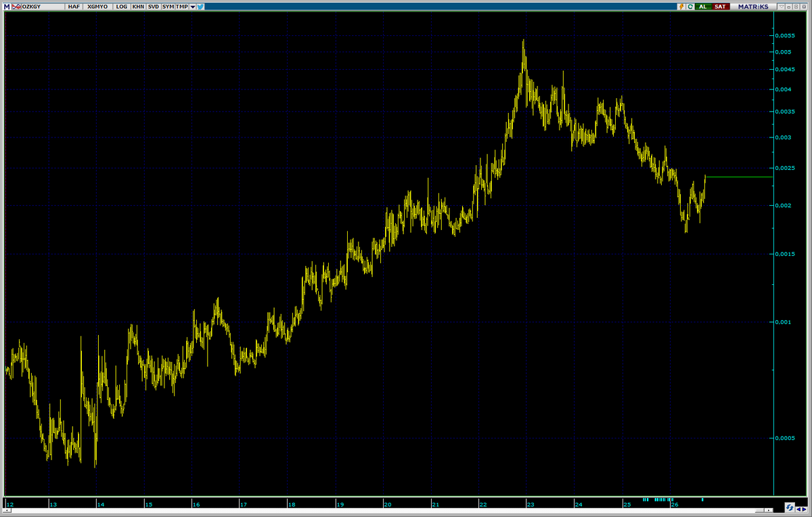812x517 pixels.
Task: Click the 0.005 price axis label
Action: [784, 52]
